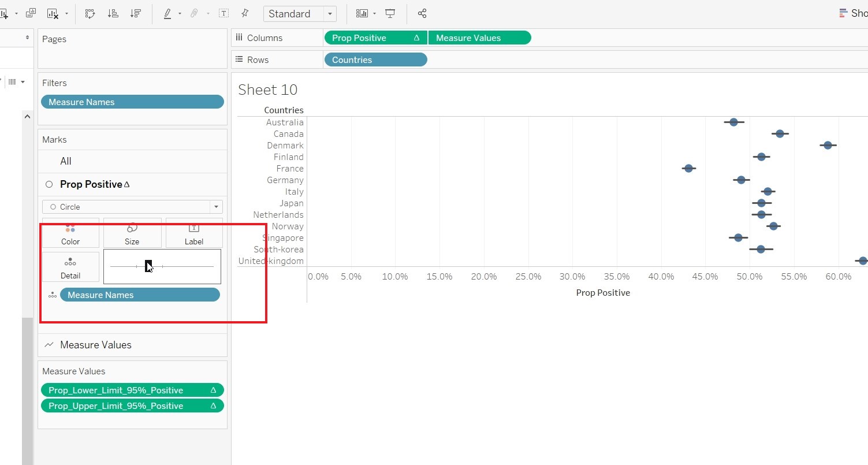868x465 pixels.
Task: Click the Prop_Lower_Limit_95%_Positive pill
Action: coord(116,390)
